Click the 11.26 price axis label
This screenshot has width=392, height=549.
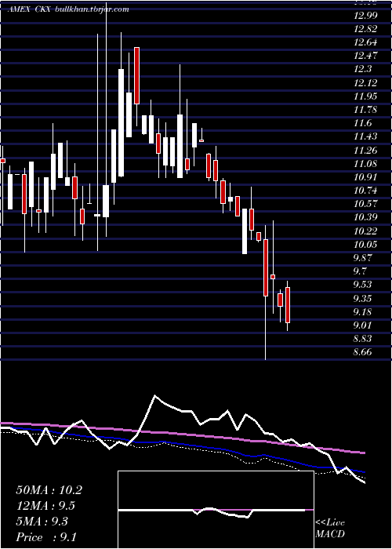point(365,151)
